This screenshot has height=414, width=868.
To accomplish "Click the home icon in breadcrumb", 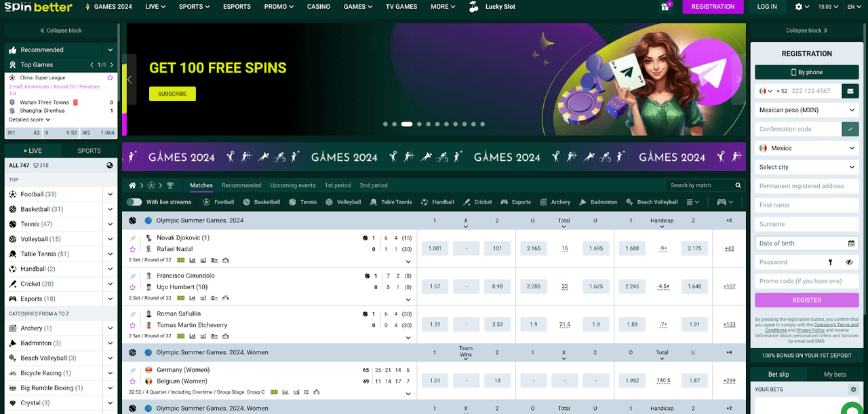I will pyautogui.click(x=133, y=185).
